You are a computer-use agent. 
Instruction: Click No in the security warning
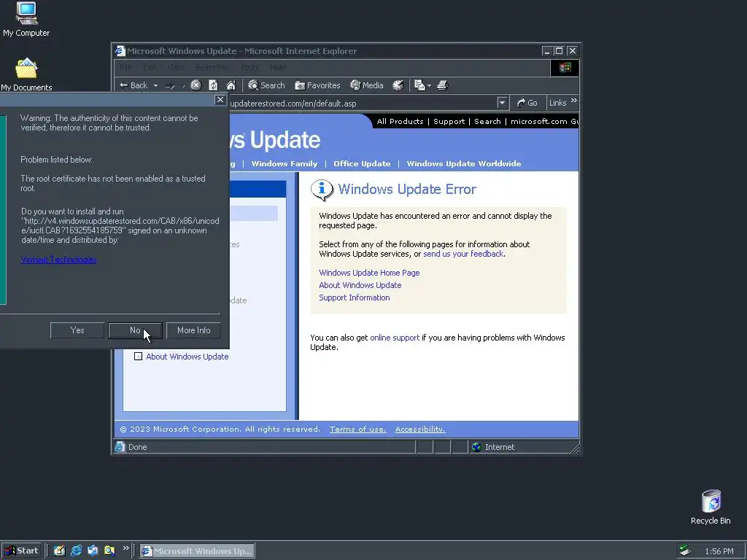point(135,330)
